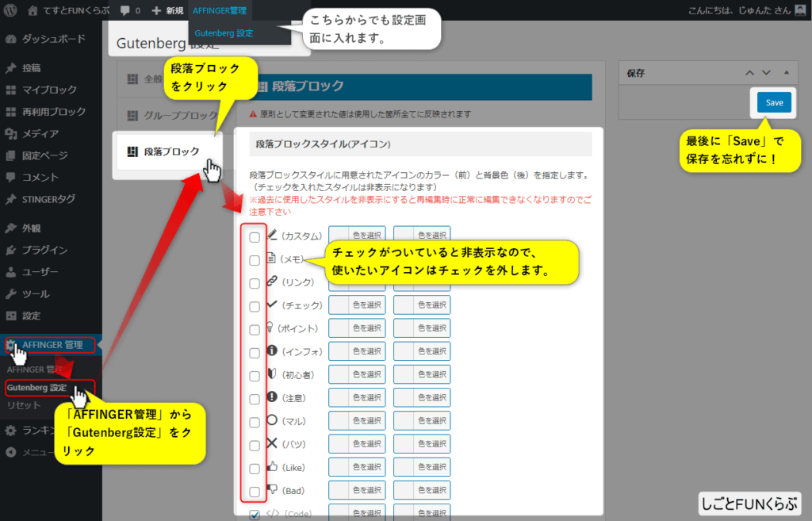Collapse 保存 panel with triangle toggle
The image size is (812, 521).
(787, 73)
